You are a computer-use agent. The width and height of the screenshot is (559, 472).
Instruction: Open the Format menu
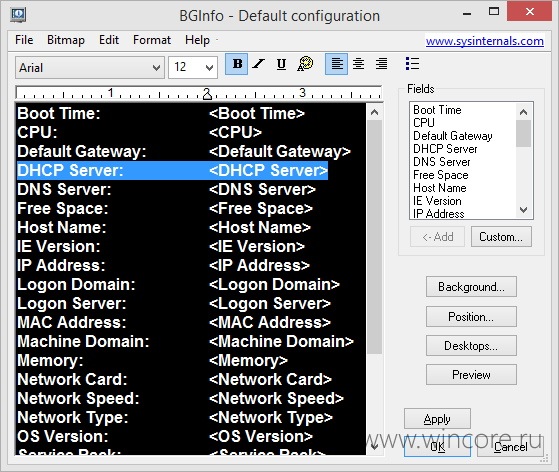click(152, 40)
